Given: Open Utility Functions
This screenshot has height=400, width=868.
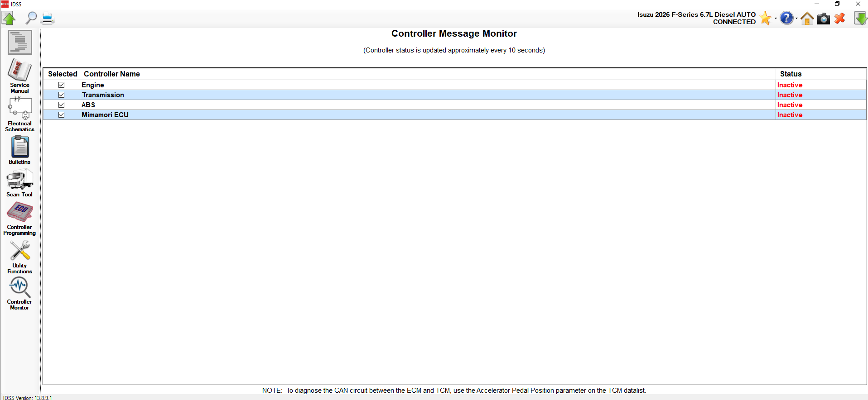Looking at the screenshot, I should pos(19,257).
